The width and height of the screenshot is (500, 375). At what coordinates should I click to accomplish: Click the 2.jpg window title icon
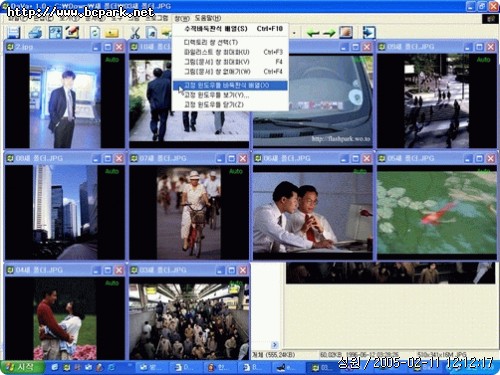click(x=10, y=47)
